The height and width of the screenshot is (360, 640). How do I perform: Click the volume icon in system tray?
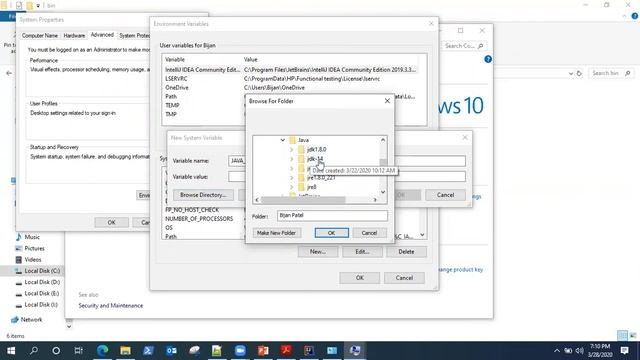(580, 351)
